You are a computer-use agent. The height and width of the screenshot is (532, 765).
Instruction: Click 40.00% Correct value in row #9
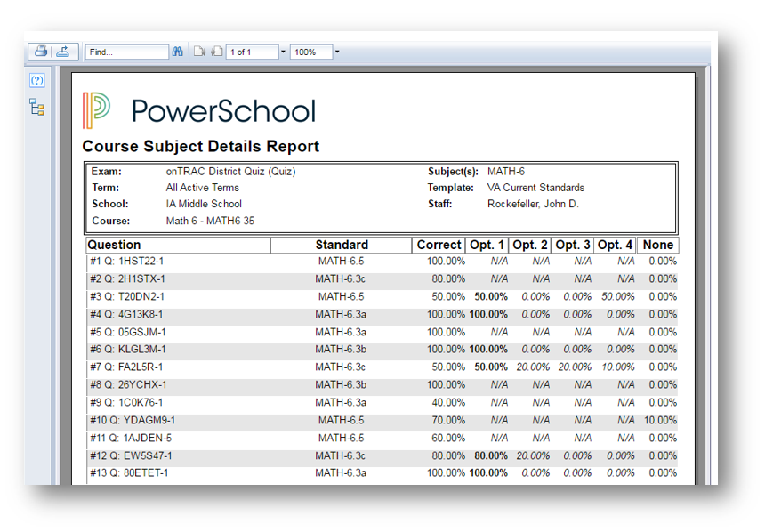448,403
